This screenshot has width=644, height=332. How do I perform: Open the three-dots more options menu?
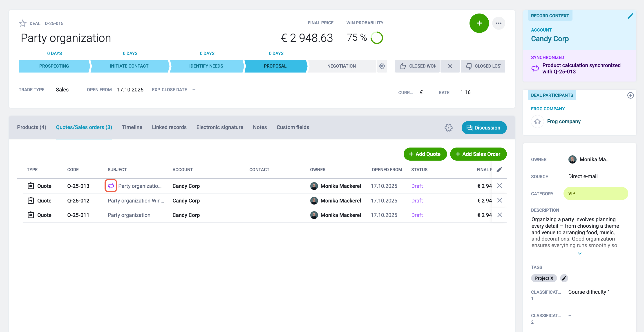pyautogui.click(x=499, y=23)
